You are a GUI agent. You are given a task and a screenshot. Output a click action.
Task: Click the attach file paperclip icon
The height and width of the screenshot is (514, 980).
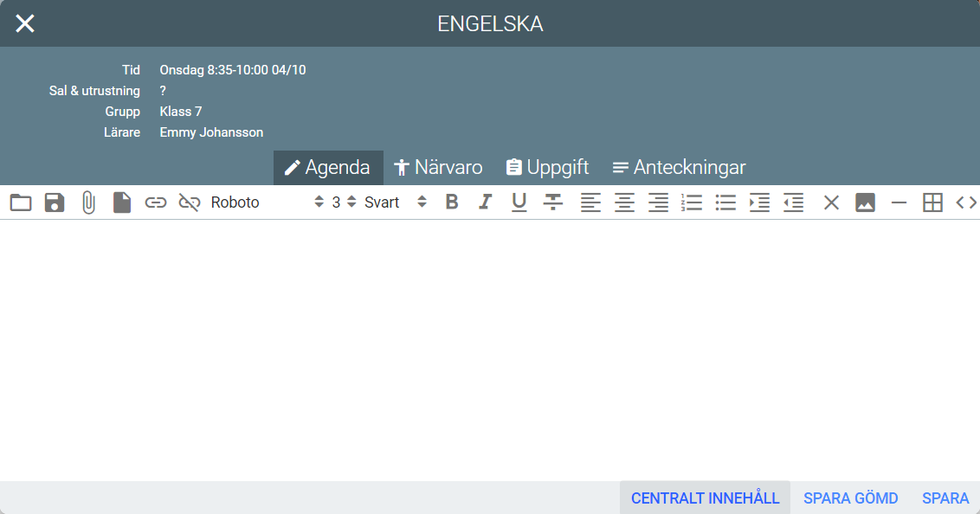tap(88, 202)
